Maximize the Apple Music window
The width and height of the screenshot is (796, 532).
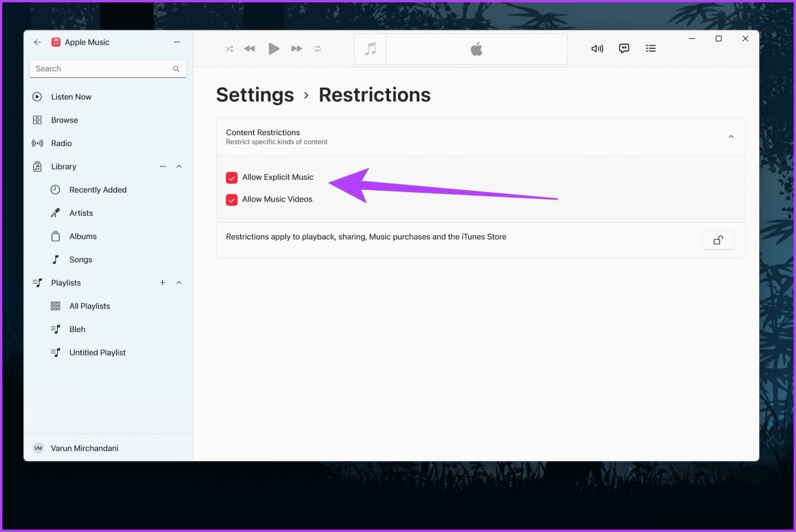point(719,39)
